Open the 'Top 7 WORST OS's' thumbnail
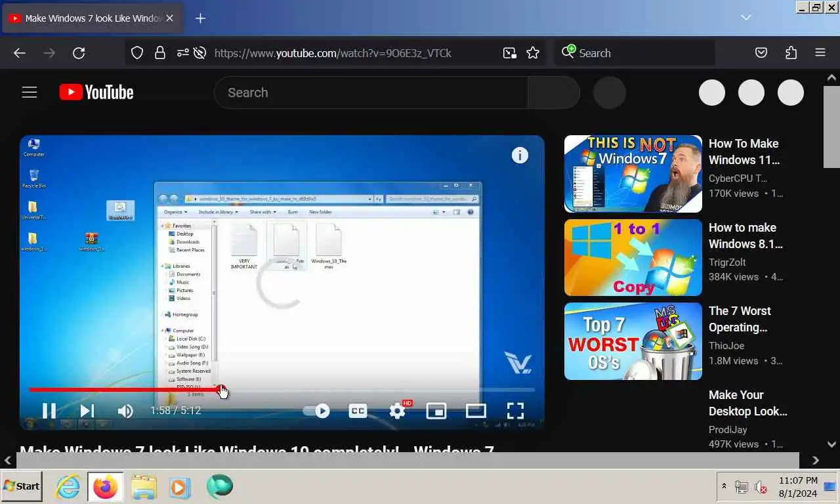 [x=633, y=341]
